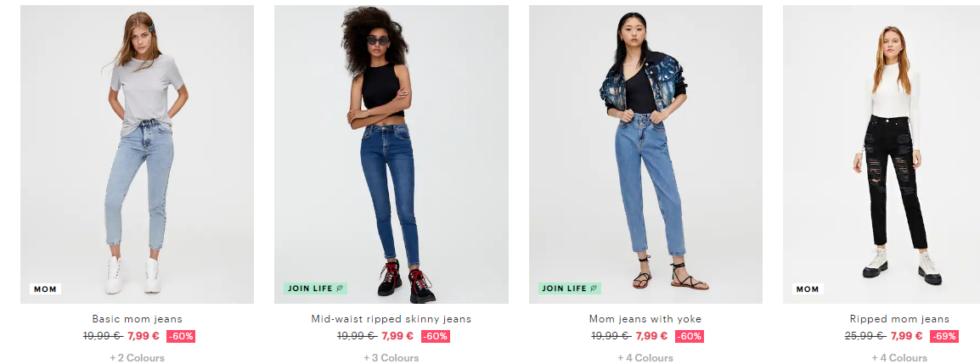Screen dimensions: 980x364
Task: Click the 7,99 € price of skinny jeans
Action: coord(397,336)
